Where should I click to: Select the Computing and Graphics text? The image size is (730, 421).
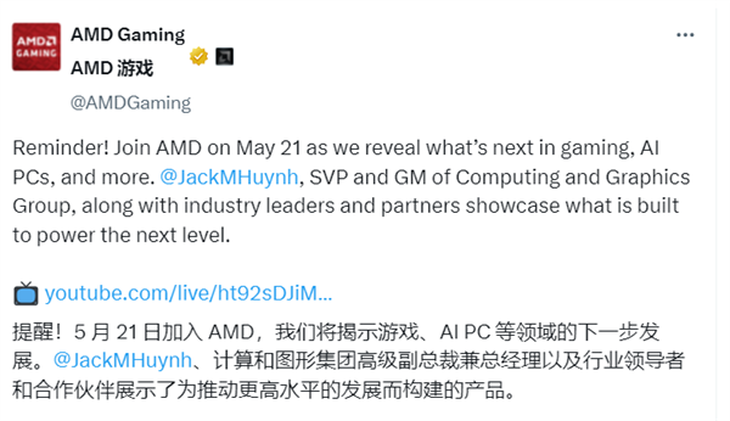[573, 177]
